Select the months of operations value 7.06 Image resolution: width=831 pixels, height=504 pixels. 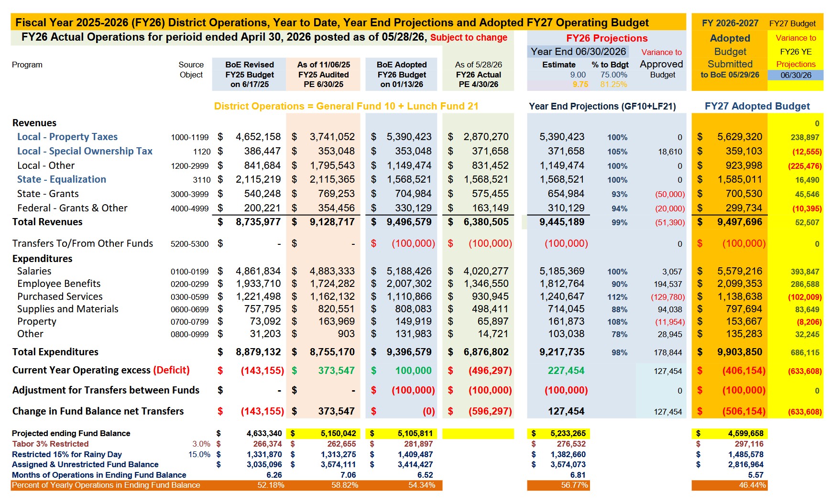click(348, 475)
